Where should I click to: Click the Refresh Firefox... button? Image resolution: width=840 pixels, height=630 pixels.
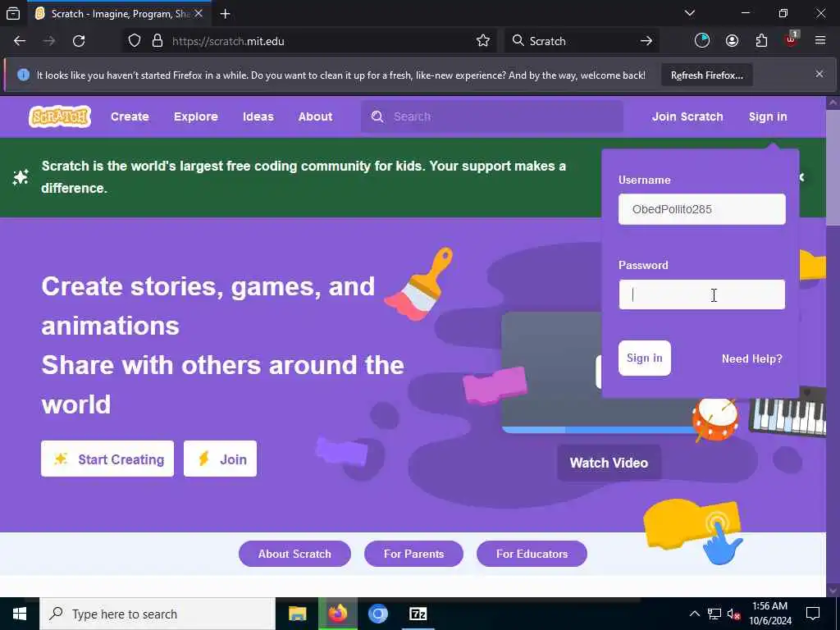coord(706,75)
